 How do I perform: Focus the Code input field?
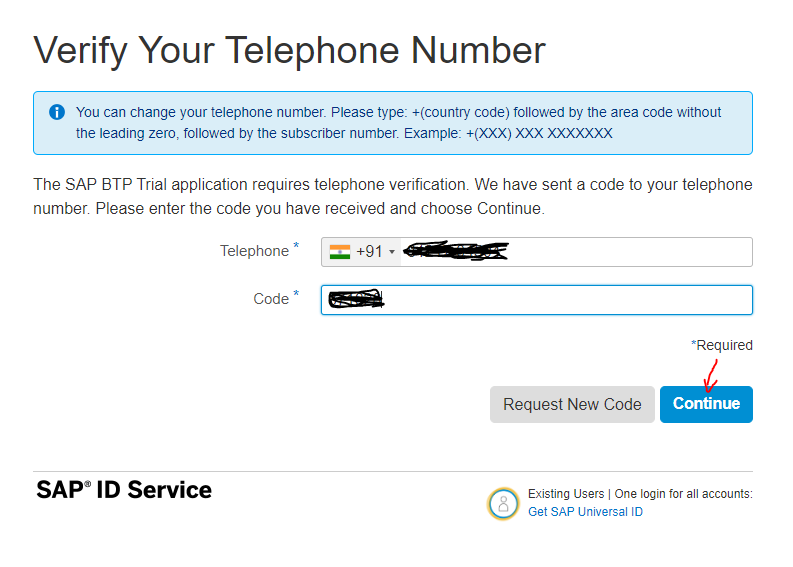click(537, 300)
